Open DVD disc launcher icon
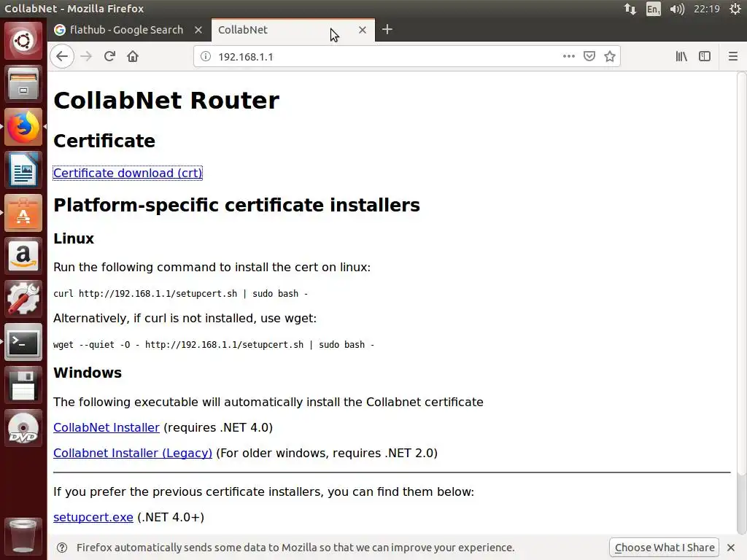This screenshot has width=747, height=560. point(23,428)
